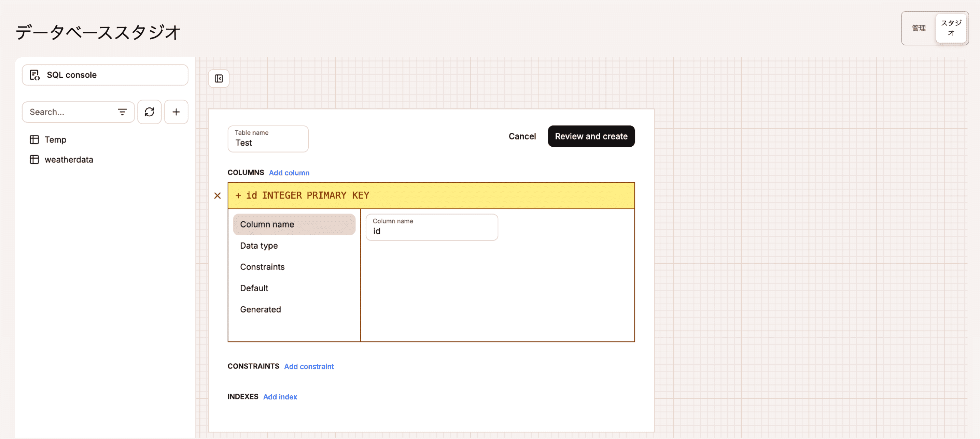Remove the id column with X icon
Screen dimensions: 980x439
217,195
